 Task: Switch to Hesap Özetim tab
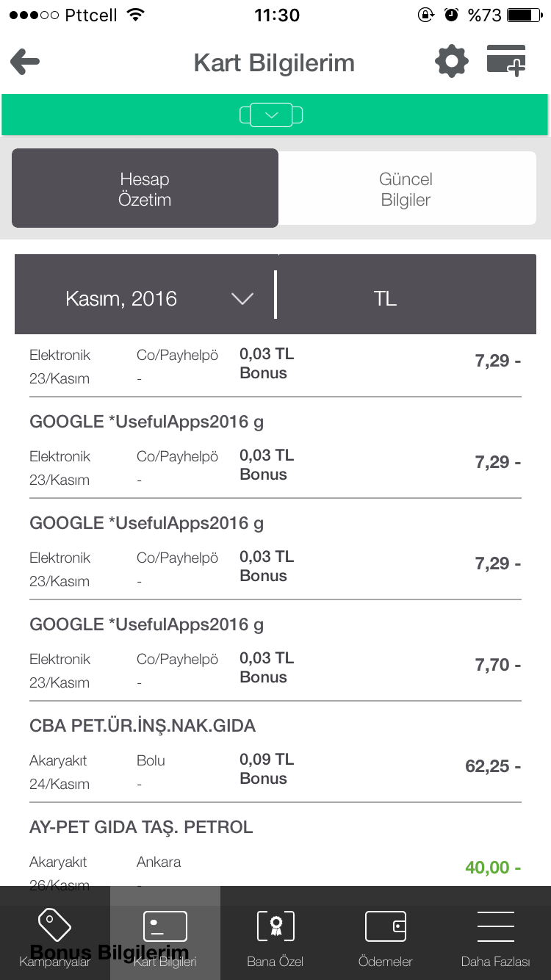(x=145, y=190)
